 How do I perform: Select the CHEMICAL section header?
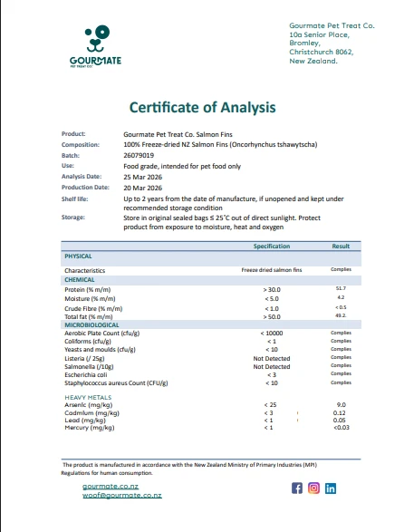[x=80, y=280]
